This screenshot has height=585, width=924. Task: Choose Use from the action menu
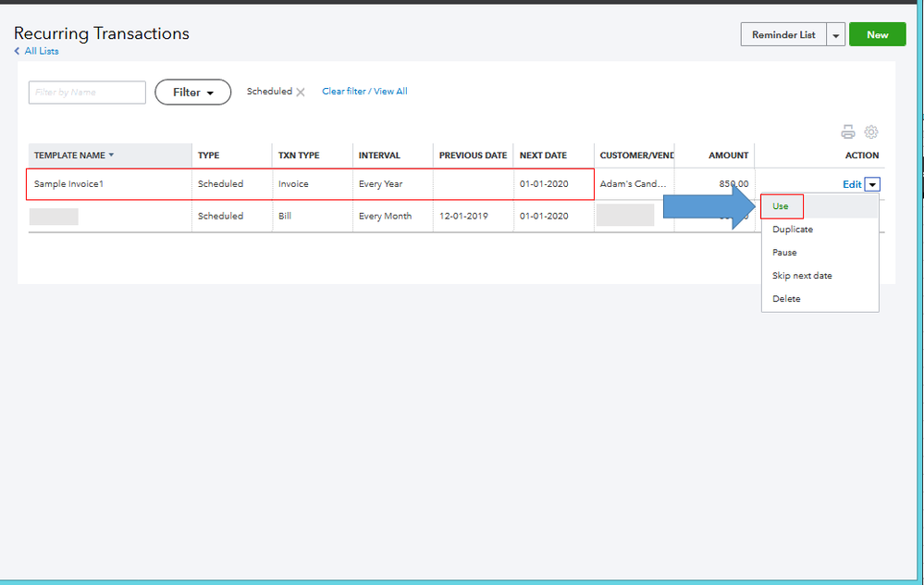pos(781,206)
